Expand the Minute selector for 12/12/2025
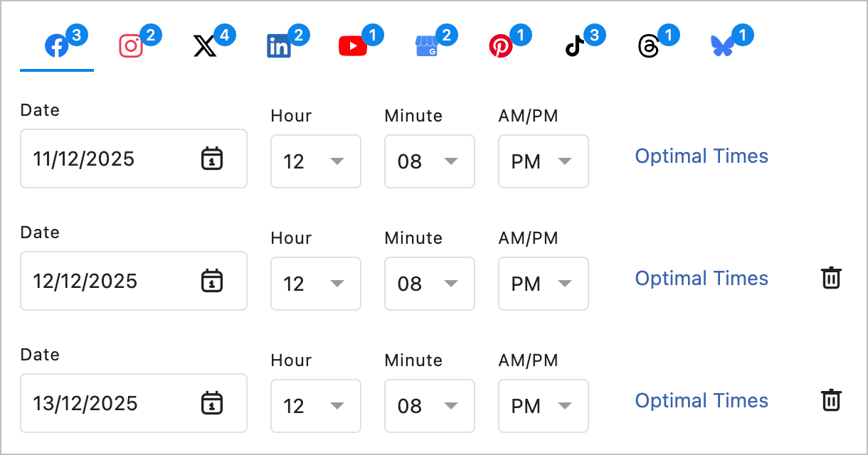The image size is (868, 455). tap(430, 284)
